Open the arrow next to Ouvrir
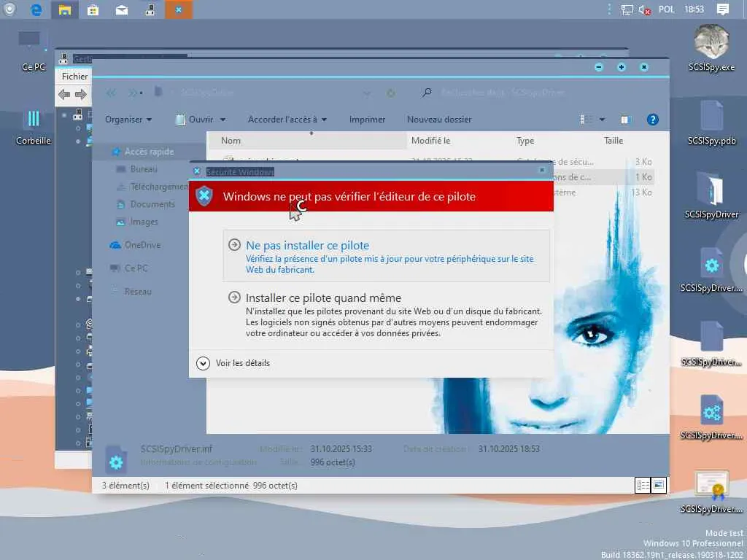Viewport: 747px width, 560px height. click(x=222, y=120)
